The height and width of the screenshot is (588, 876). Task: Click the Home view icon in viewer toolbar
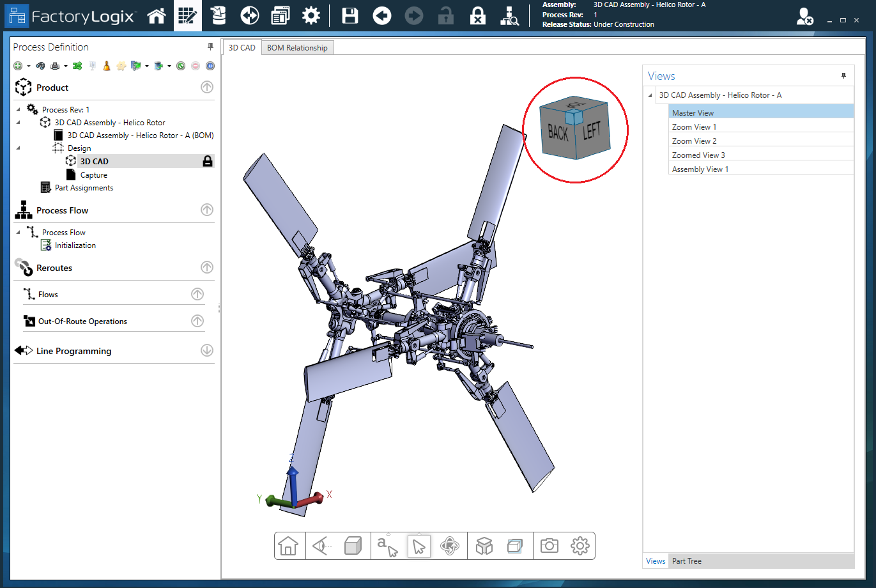pyautogui.click(x=289, y=546)
